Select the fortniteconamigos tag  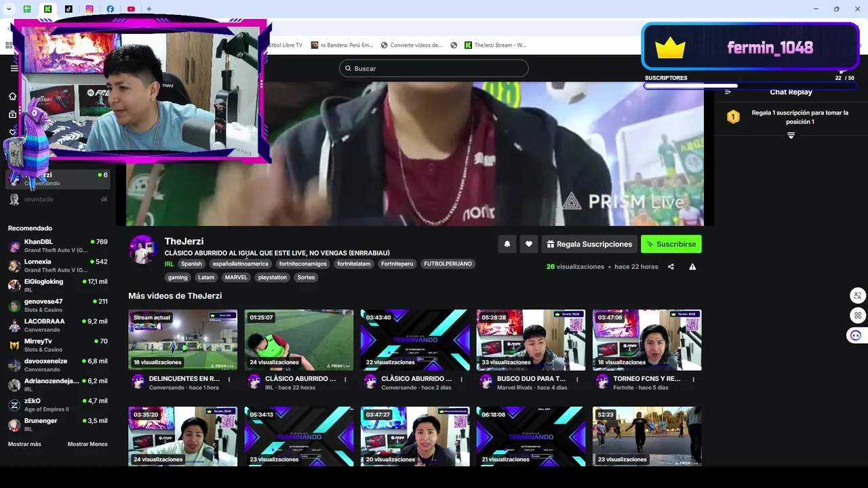[x=303, y=264]
